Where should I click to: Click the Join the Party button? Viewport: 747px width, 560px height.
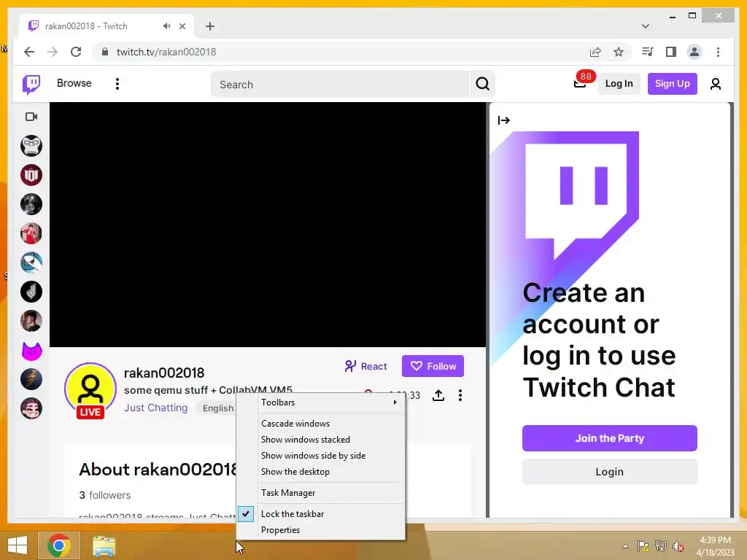click(609, 438)
